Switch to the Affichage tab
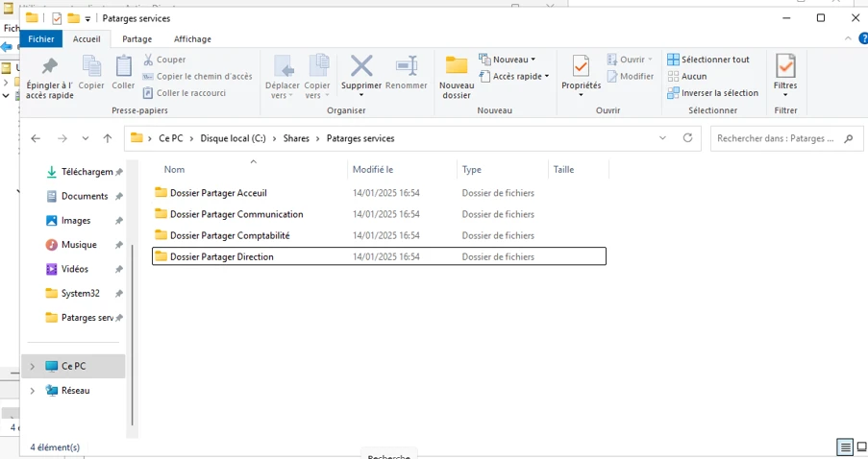 [192, 38]
